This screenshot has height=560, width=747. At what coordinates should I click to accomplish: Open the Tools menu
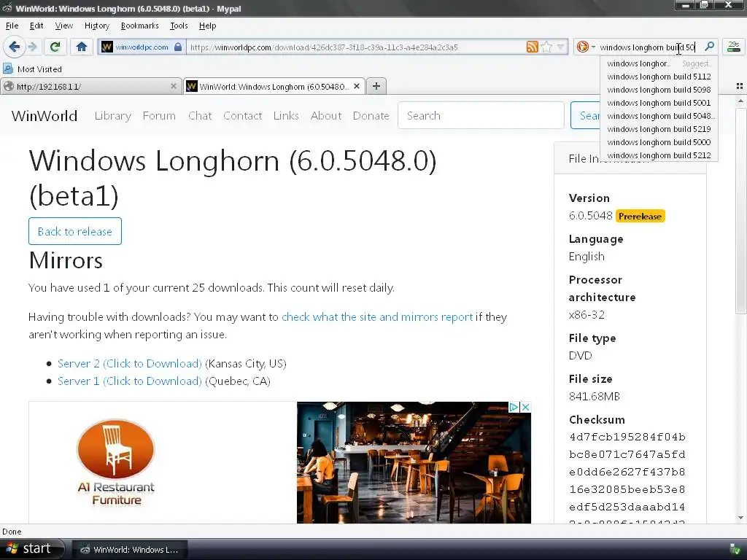coord(179,26)
